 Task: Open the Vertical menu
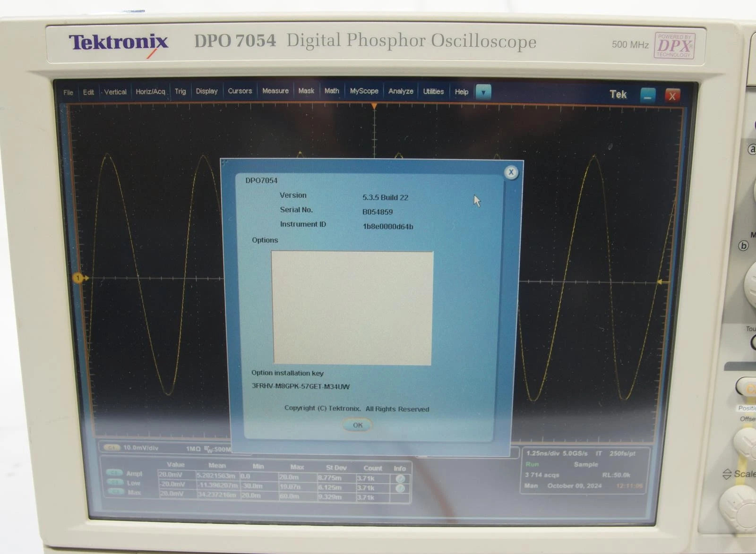click(x=115, y=92)
